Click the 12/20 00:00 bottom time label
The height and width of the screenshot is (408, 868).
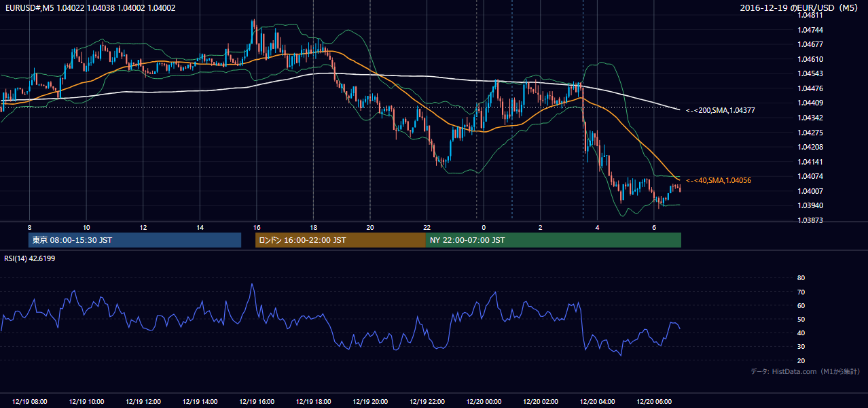tap(483, 402)
